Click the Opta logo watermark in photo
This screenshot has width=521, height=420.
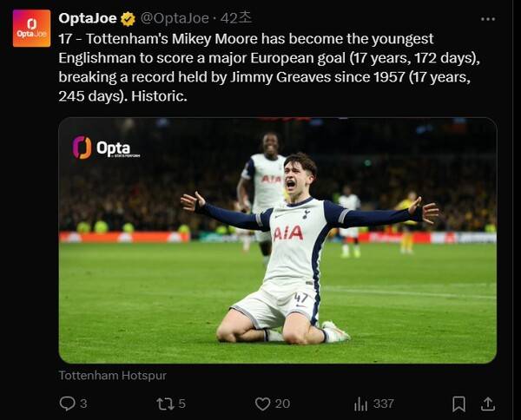pyautogui.click(x=104, y=148)
